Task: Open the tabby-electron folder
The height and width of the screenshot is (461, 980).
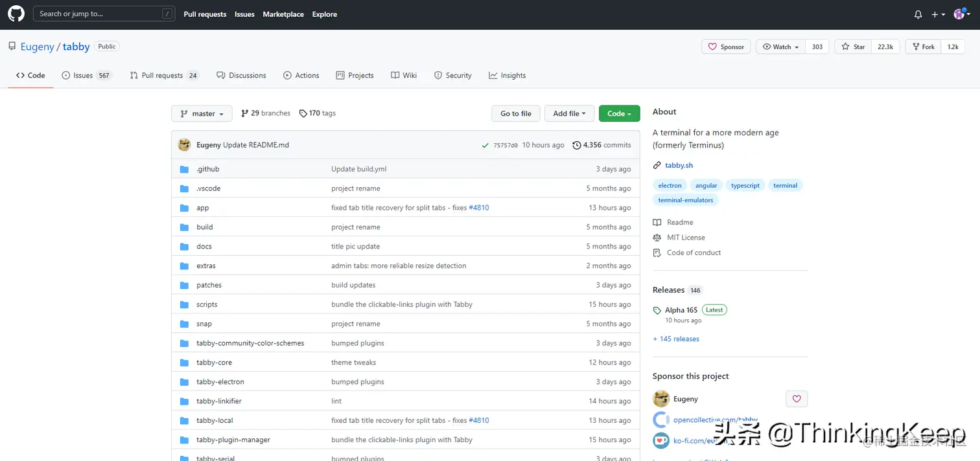Action: 220,382
